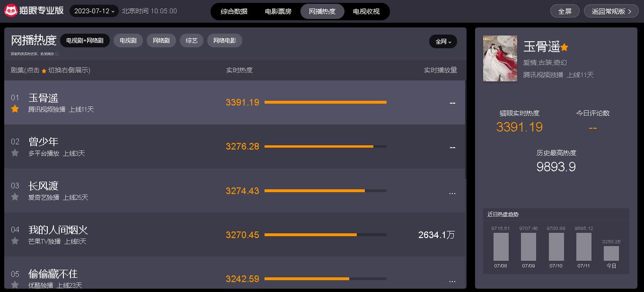Toggle the favorite star for 长风渡
644x292 pixels.
pyautogui.click(x=15, y=197)
